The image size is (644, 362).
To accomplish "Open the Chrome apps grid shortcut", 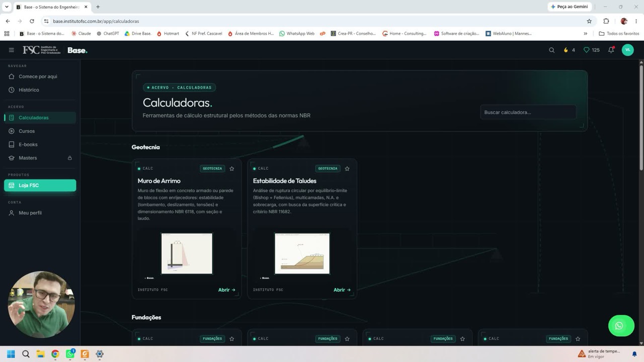I will [7, 34].
